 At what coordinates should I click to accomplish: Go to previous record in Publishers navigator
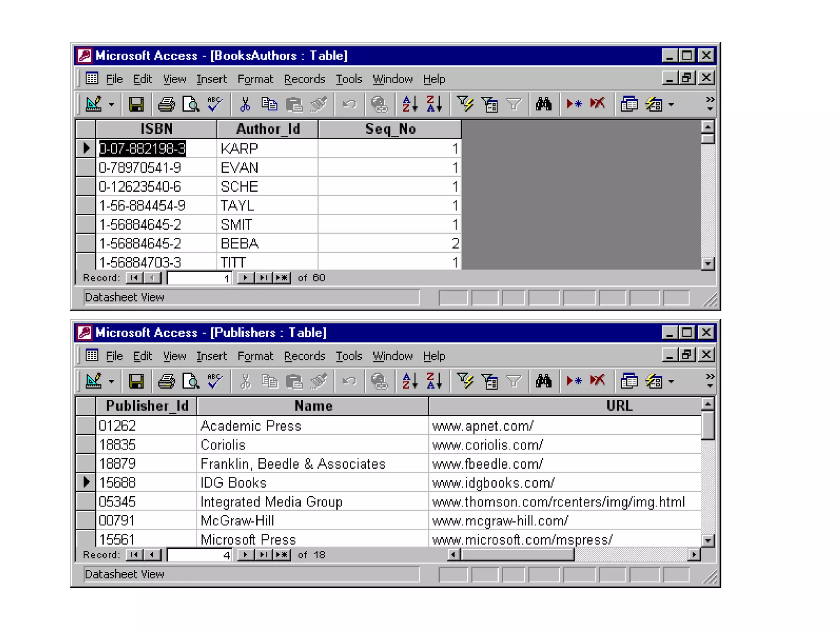152,555
